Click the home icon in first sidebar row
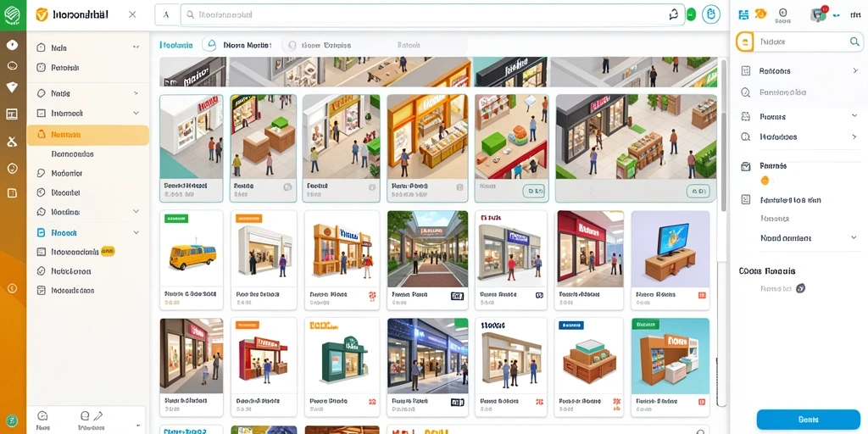This screenshot has height=434, width=868. coord(41,48)
